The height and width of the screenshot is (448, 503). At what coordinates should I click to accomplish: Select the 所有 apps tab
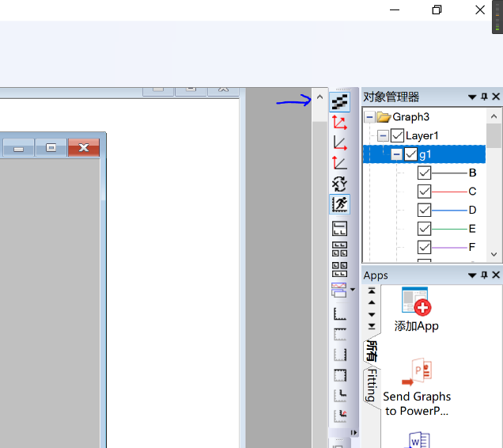pos(371,350)
